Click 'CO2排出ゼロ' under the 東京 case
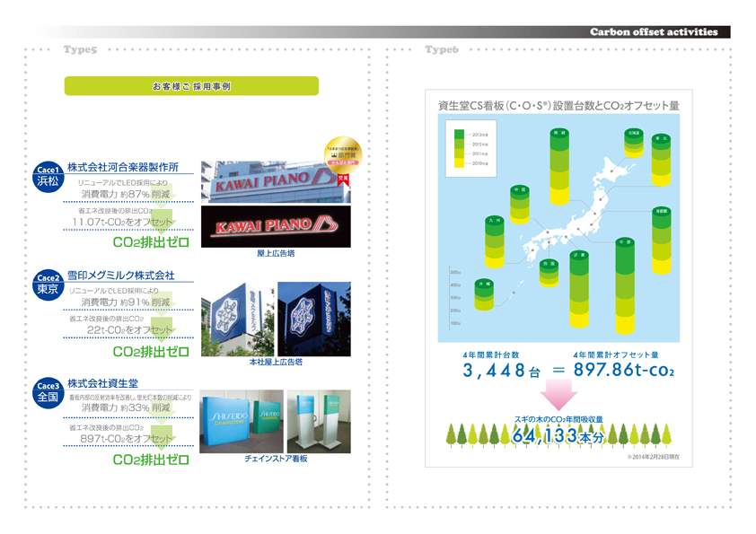 151,351
